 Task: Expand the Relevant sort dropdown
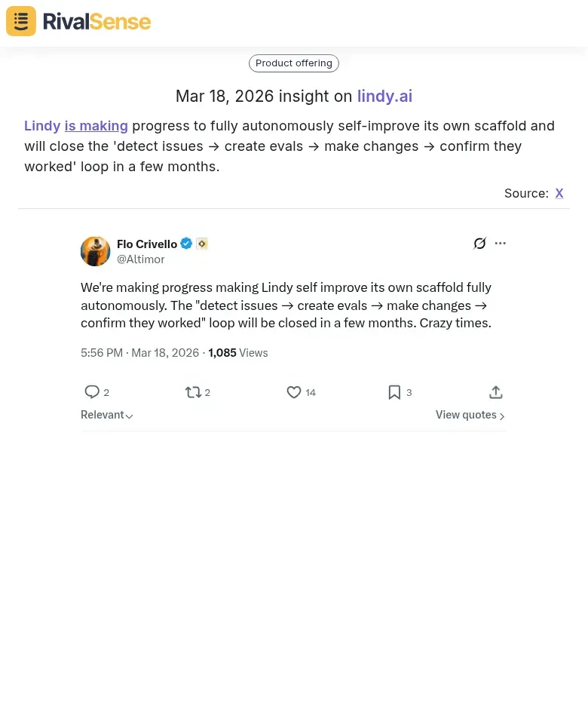point(107,416)
